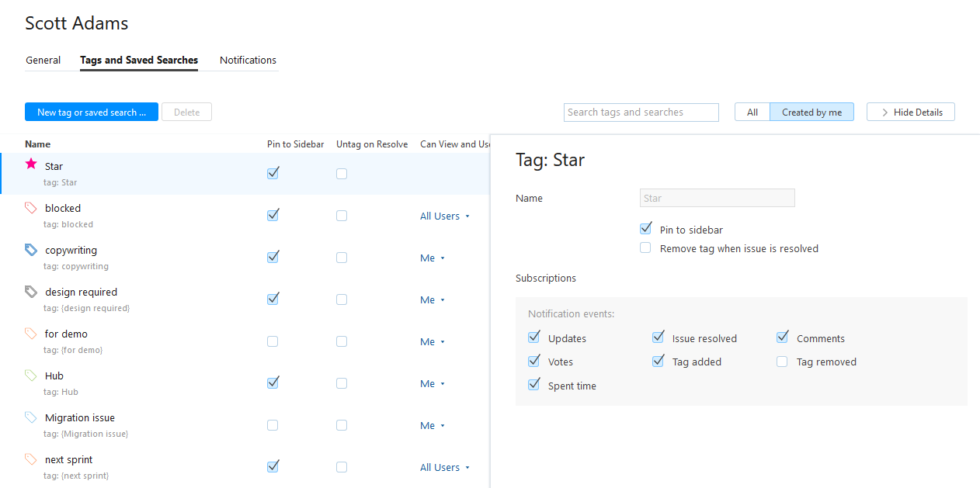Click the orange tag icon for next sprint
The image size is (980, 488).
click(31, 459)
